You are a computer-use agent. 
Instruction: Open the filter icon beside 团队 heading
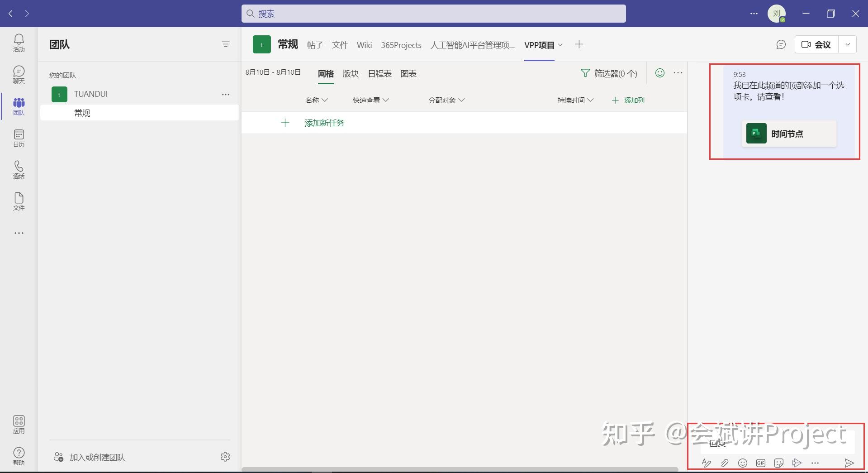pos(226,44)
